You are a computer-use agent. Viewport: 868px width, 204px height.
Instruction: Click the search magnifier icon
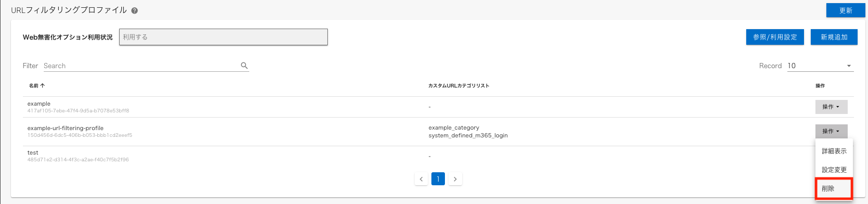[x=244, y=66]
